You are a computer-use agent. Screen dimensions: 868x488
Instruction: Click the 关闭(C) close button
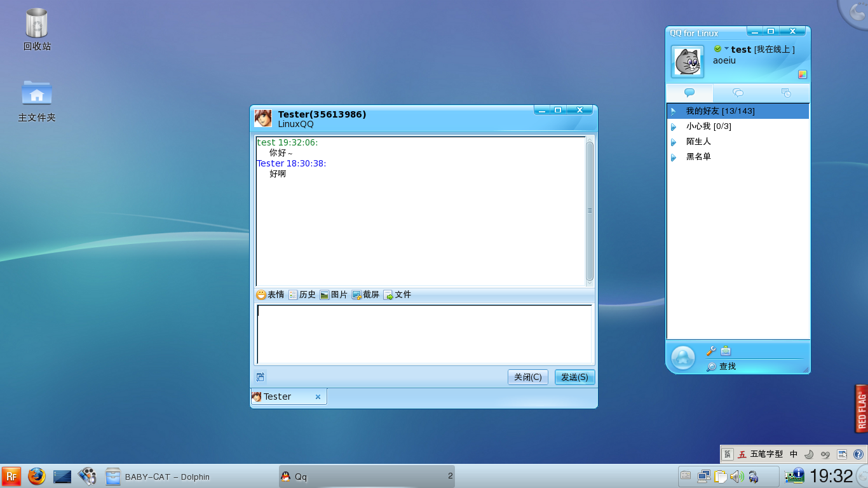[527, 377]
